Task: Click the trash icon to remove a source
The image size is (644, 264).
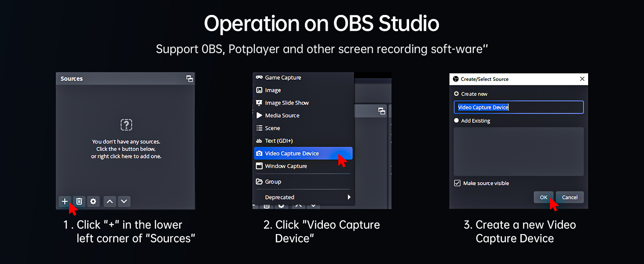Action: 79,201
